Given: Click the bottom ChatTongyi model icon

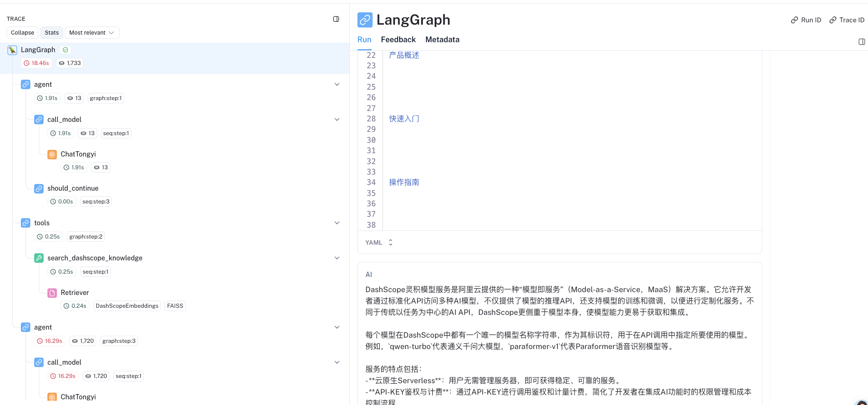Looking at the screenshot, I should [52, 397].
